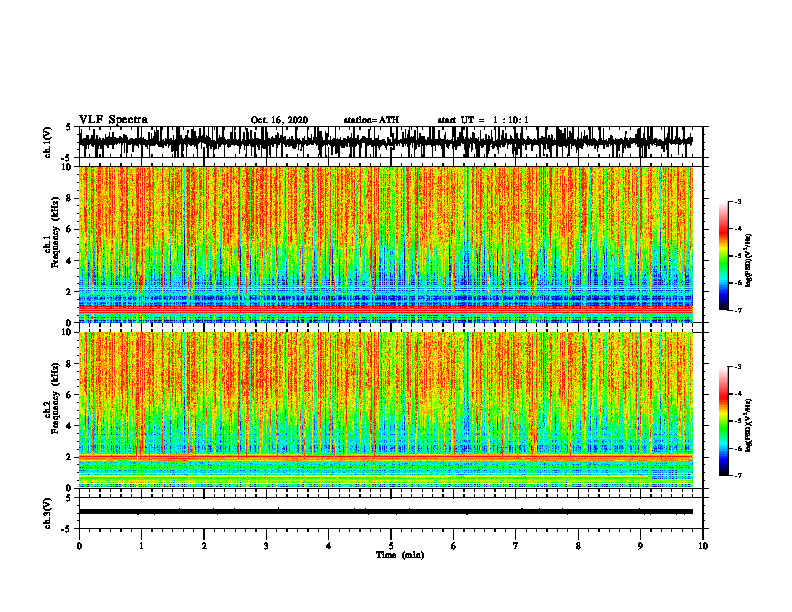This screenshot has width=792, height=612.
Task: Click the "-3" top label of ch.2 color bar
Action: [738, 367]
